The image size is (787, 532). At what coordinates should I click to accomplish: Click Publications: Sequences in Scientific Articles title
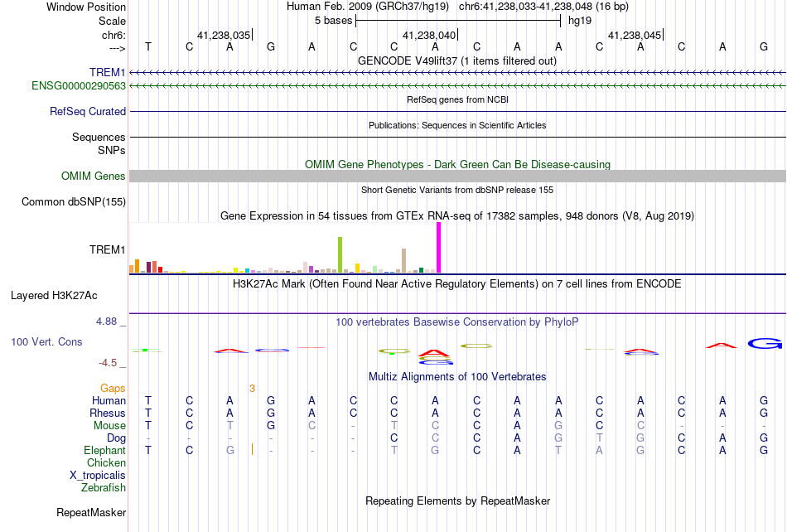[x=457, y=125]
